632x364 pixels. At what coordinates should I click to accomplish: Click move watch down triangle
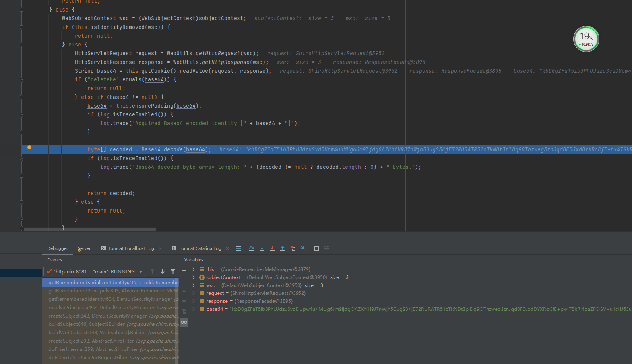(184, 302)
